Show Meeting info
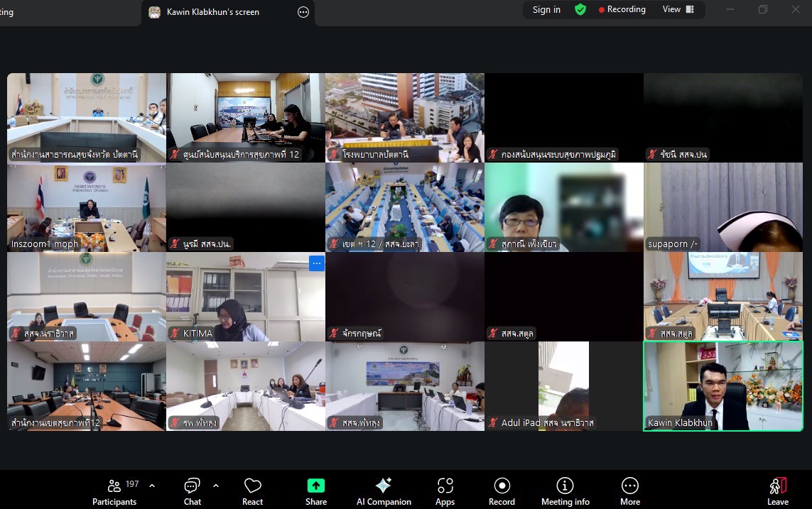Screen dimensions: 812x509 coord(565,492)
